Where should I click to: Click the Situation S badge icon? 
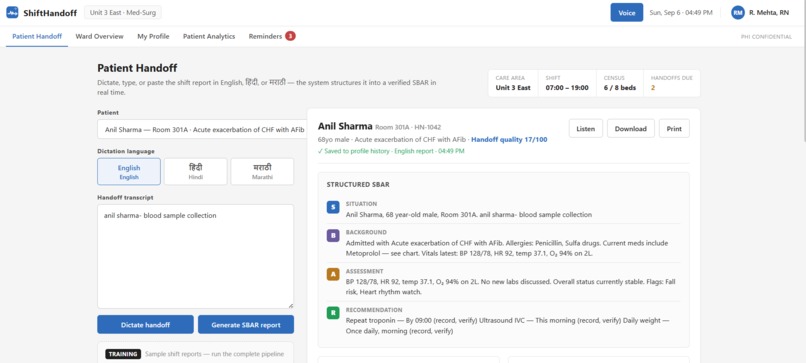[x=333, y=207]
